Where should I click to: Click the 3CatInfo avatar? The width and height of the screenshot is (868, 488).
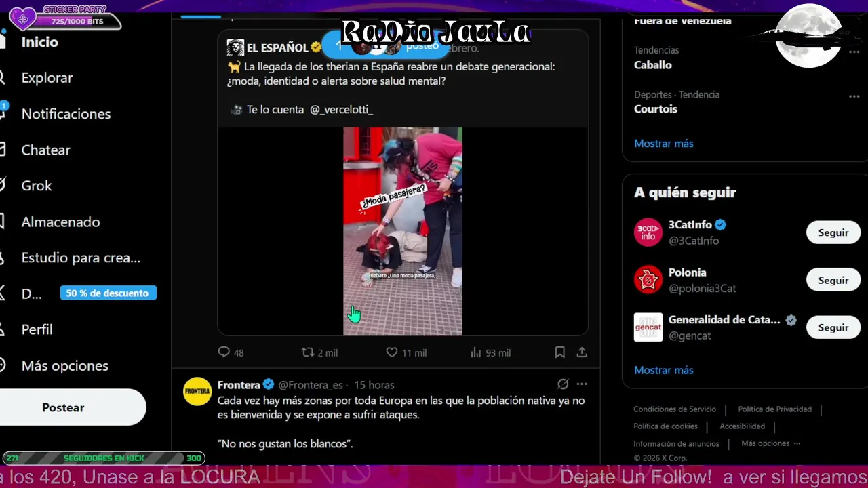[x=648, y=232]
